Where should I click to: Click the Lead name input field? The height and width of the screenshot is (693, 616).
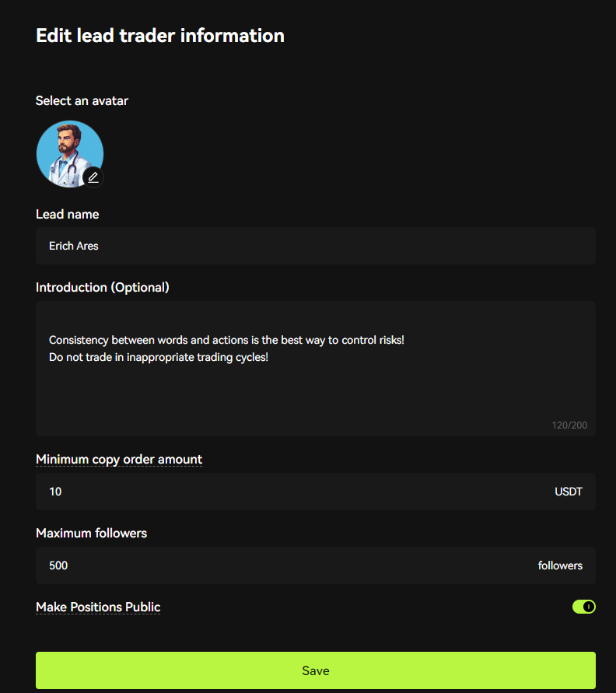(316, 246)
